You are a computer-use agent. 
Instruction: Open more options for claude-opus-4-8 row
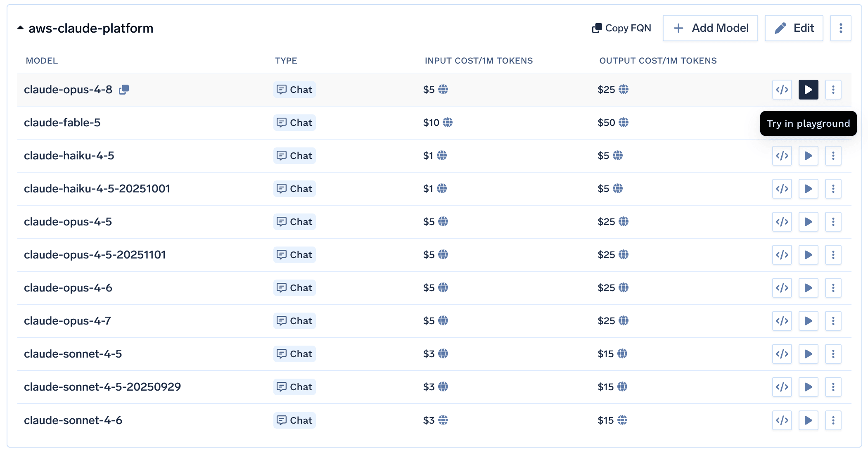pyautogui.click(x=833, y=90)
